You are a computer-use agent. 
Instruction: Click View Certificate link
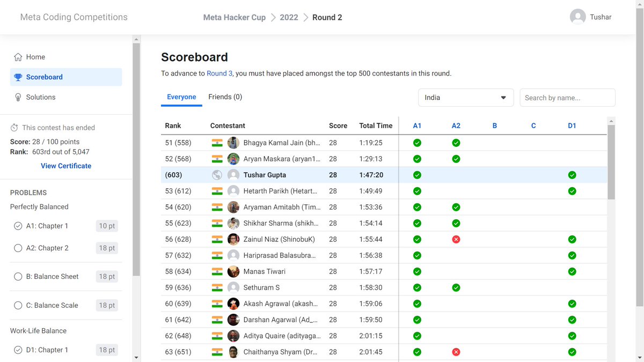pos(66,166)
